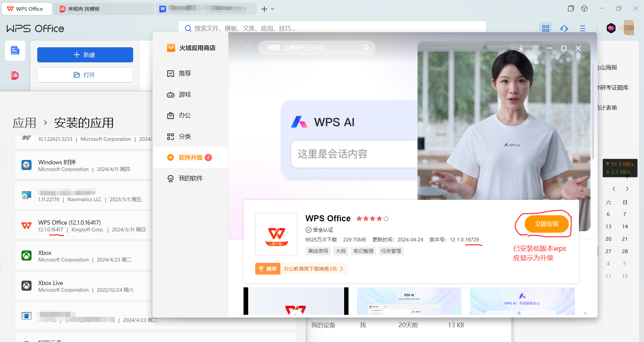The image size is (644, 342).
Task: Click the WPS Office product logo
Action: pos(276,234)
